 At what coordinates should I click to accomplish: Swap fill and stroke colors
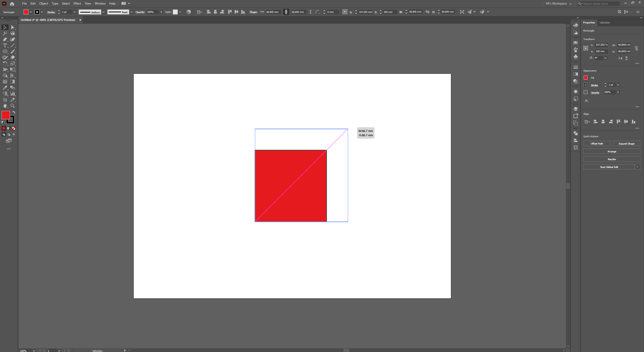14,112
